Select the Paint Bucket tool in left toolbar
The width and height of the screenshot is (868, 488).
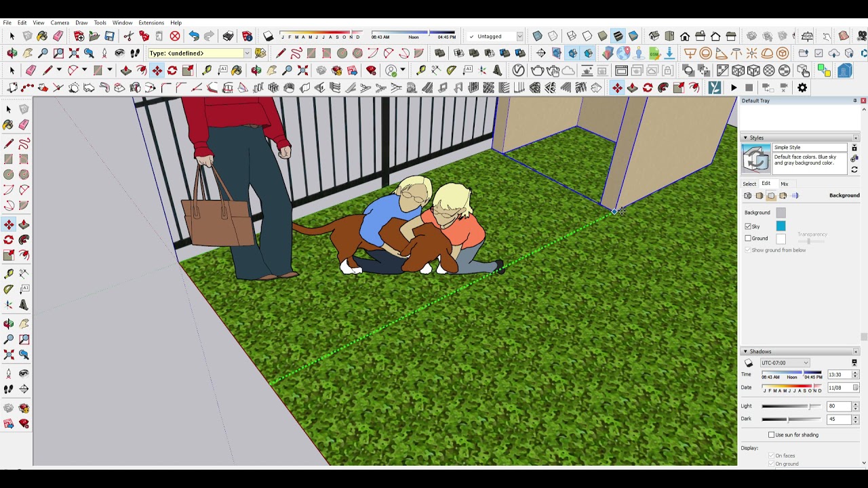(8, 125)
